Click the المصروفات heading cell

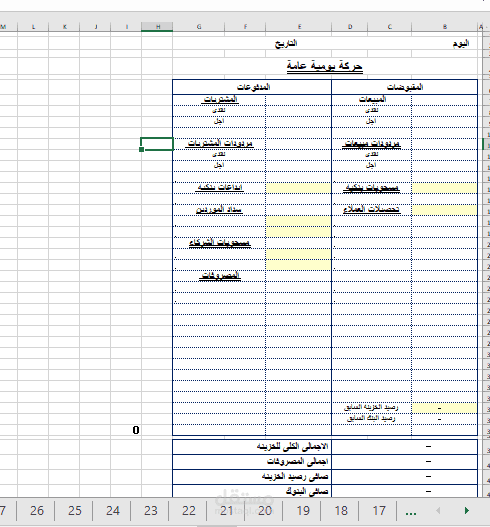click(x=220, y=276)
